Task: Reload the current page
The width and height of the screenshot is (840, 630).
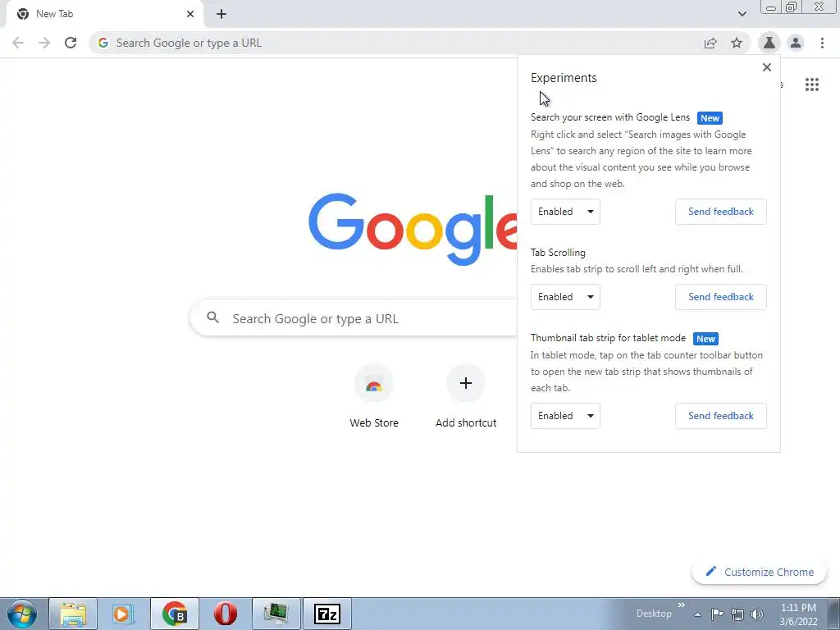Action: coord(71,43)
